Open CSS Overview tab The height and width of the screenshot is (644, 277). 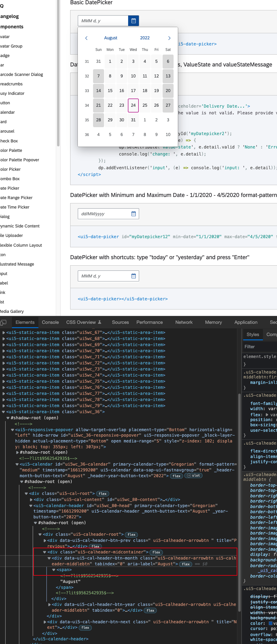point(81,322)
